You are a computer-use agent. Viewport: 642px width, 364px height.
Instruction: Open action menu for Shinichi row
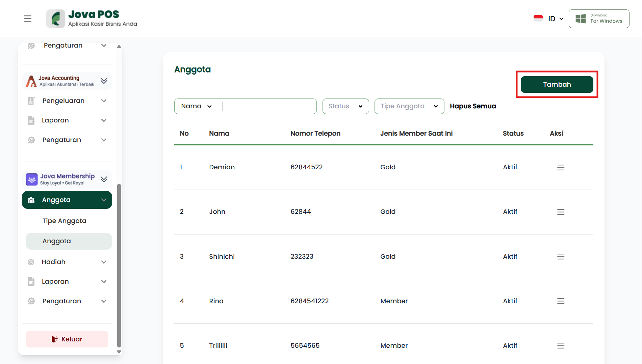click(x=561, y=257)
